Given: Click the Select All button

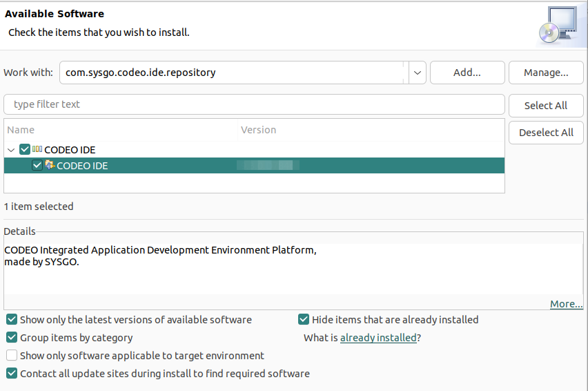Looking at the screenshot, I should 545,106.
